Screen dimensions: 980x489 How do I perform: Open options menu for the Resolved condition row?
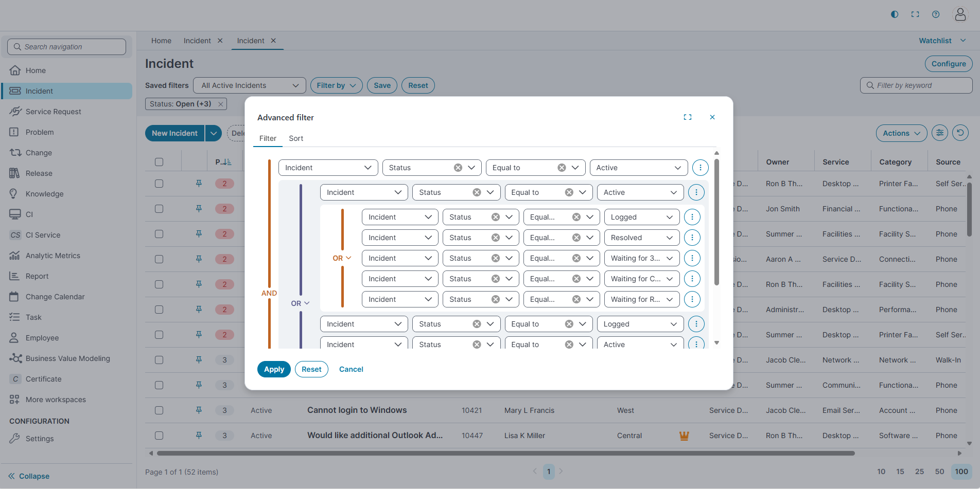coord(692,238)
